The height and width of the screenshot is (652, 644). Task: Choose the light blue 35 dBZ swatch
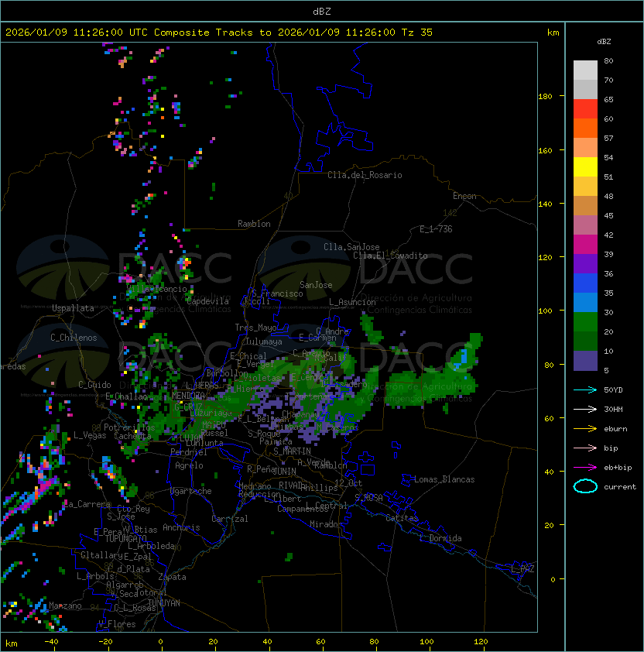(585, 302)
